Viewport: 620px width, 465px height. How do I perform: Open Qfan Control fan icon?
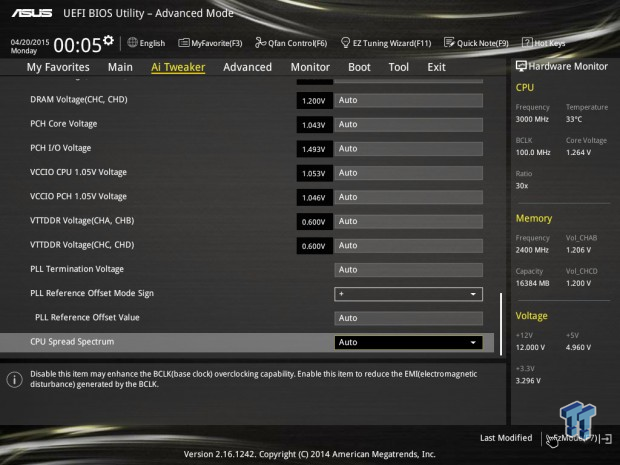pyautogui.click(x=260, y=43)
